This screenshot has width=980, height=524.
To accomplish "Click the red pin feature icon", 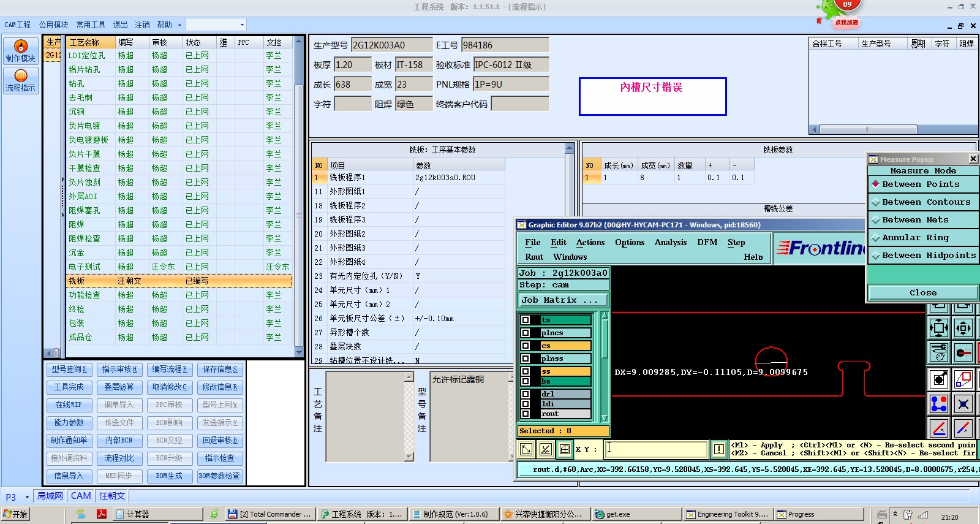I will (x=963, y=352).
